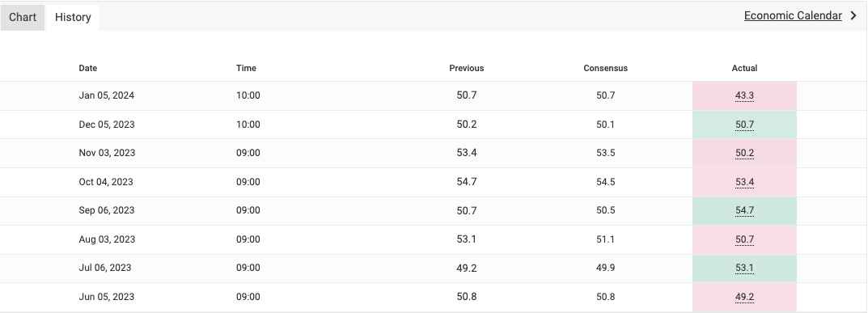The image size is (868, 313).
Task: Select the 53.4 actual value in the red cell
Action: [744, 182]
